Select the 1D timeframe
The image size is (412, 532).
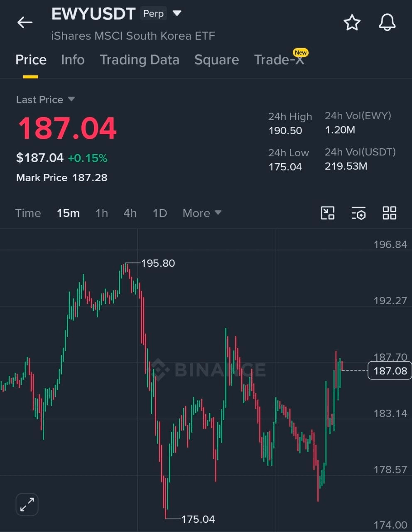tap(160, 213)
